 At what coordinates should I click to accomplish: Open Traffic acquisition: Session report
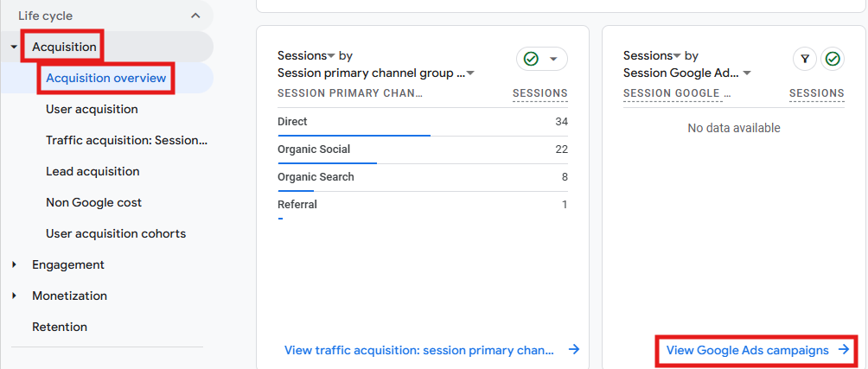pyautogui.click(x=127, y=141)
